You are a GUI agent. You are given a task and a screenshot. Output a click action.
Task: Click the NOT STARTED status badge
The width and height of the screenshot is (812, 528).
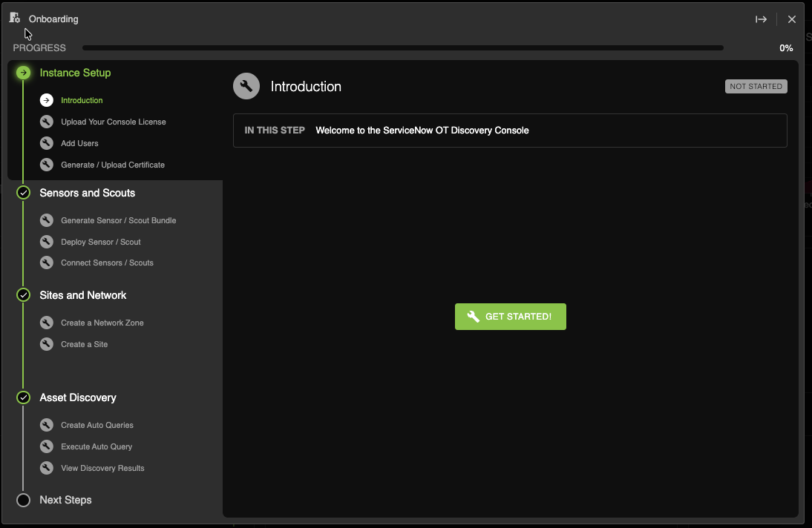(x=756, y=87)
